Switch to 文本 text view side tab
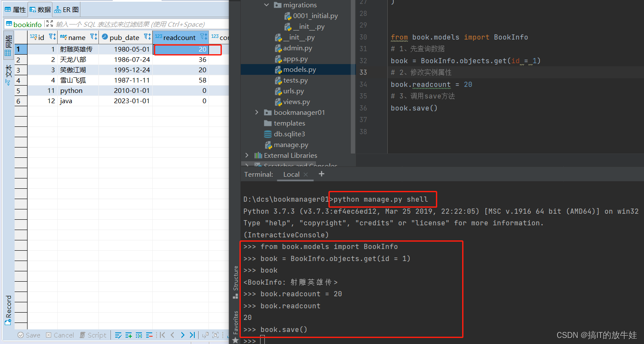 coord(8,75)
